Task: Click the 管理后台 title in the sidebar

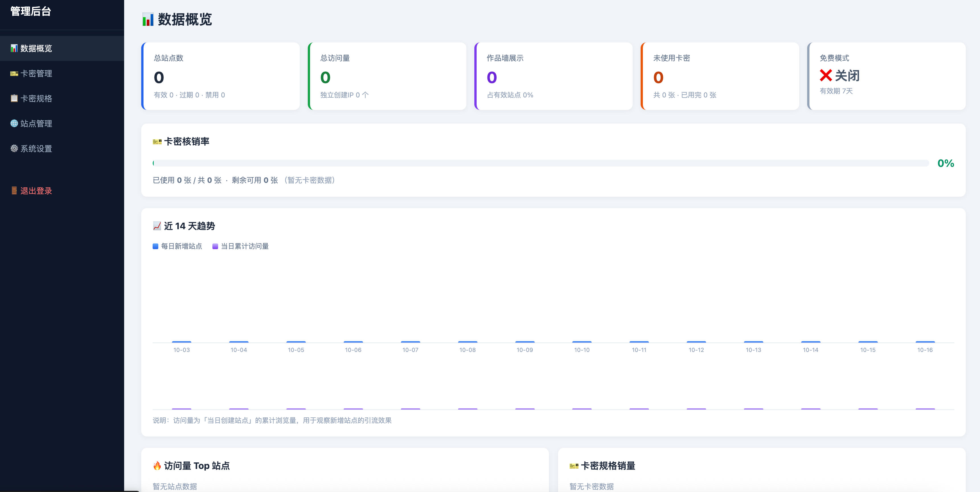Action: point(31,11)
